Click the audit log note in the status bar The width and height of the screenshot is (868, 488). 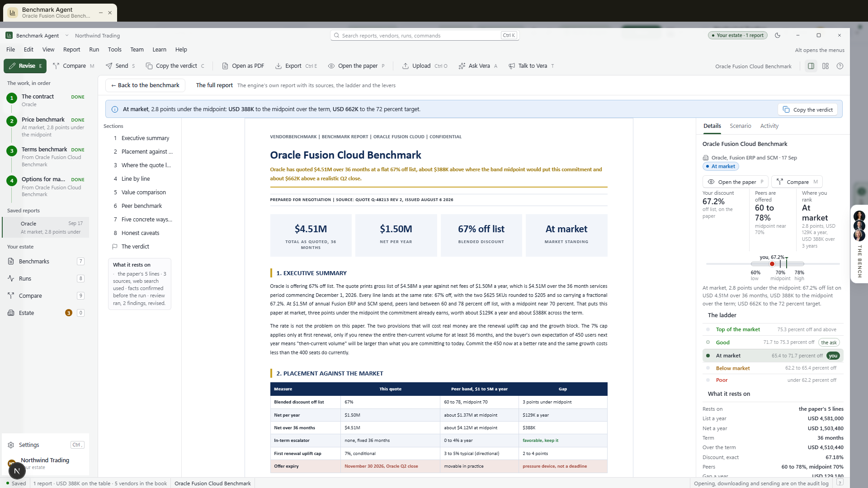tap(761, 483)
